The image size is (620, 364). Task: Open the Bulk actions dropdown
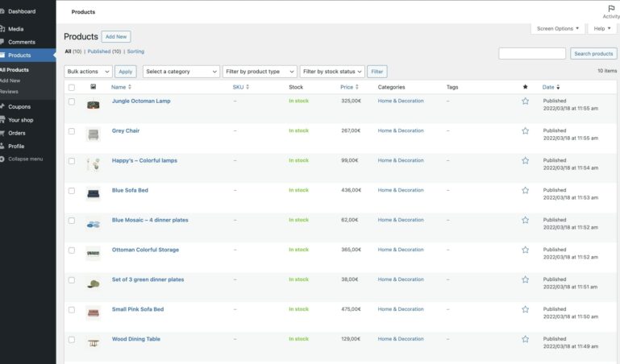(x=88, y=72)
